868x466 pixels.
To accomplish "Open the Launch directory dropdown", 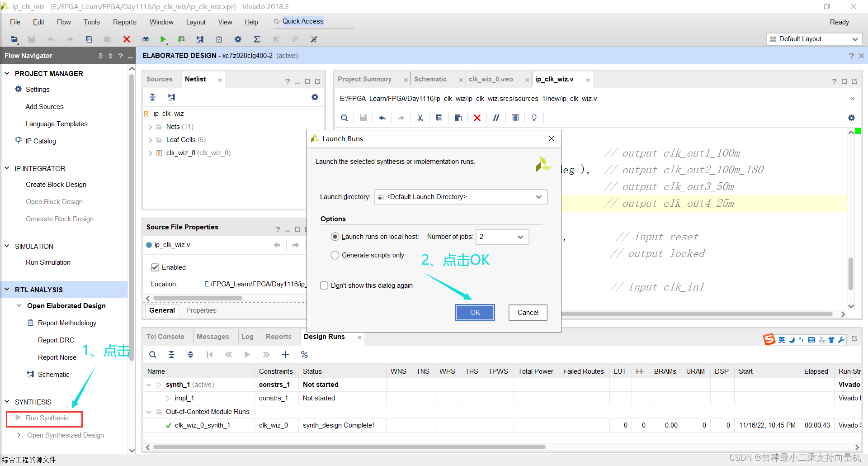I will click(461, 197).
